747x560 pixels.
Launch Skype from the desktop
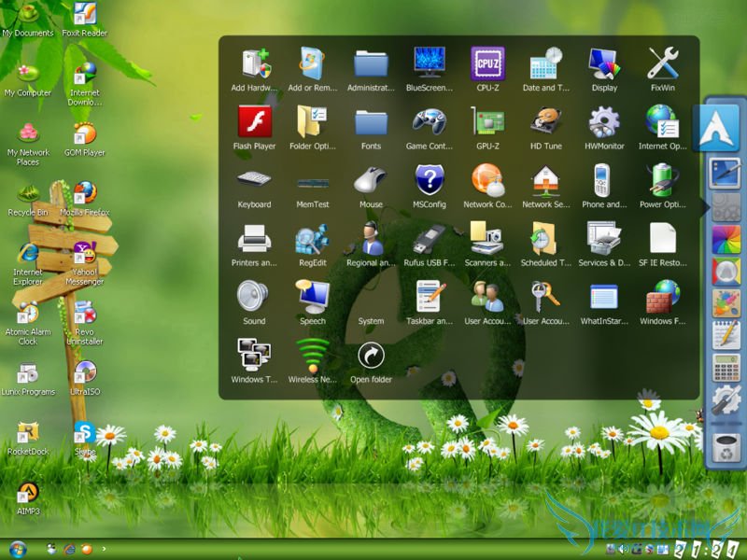point(85,432)
